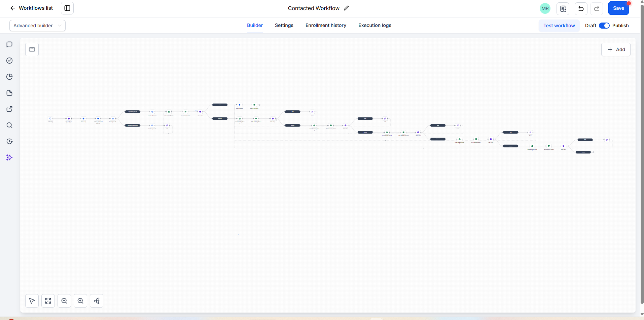Click the Publish label
644x320 pixels.
620,26
